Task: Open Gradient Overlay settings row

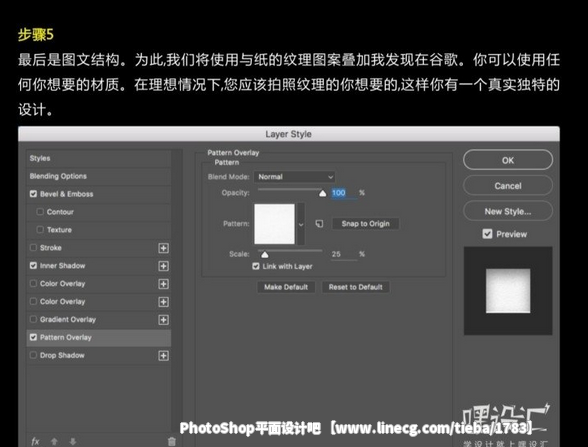Action: coord(99,320)
